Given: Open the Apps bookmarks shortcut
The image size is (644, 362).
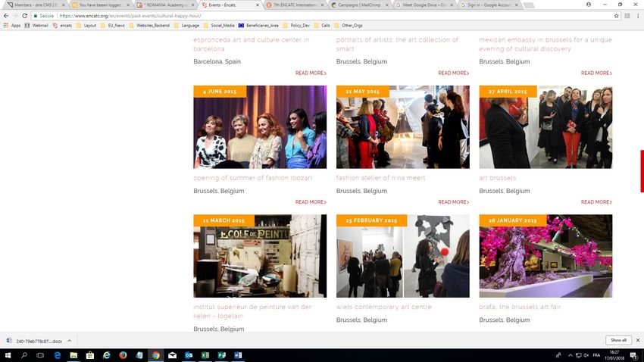Looking at the screenshot, I should [12, 26].
